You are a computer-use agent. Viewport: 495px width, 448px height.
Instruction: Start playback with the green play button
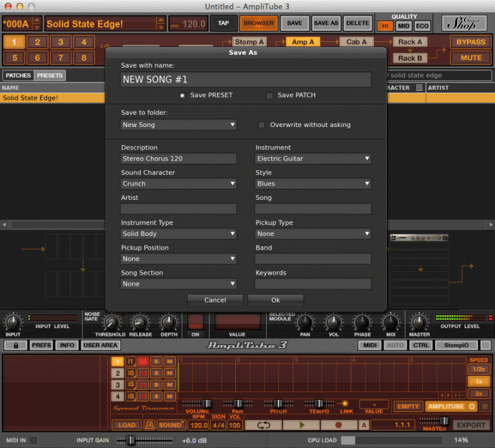(x=302, y=425)
